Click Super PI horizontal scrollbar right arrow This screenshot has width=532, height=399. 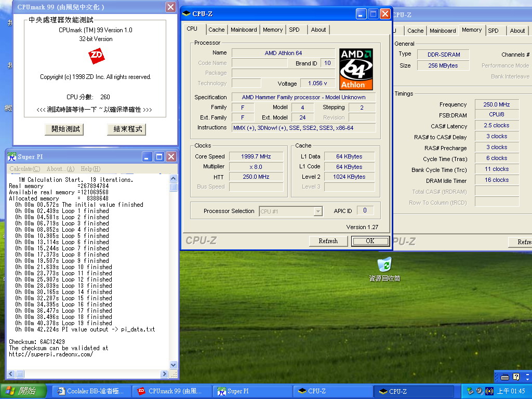[165, 374]
